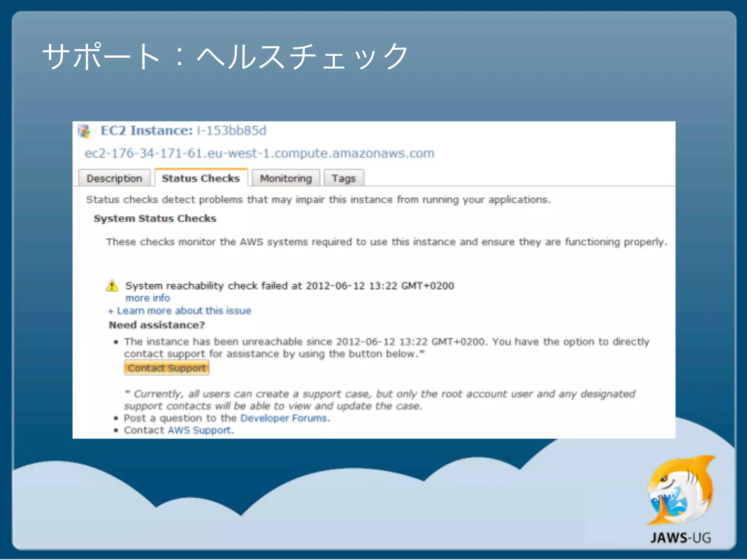The height and width of the screenshot is (560, 747).
Task: Click the EC2 public DNS hostname
Action: click(259, 153)
